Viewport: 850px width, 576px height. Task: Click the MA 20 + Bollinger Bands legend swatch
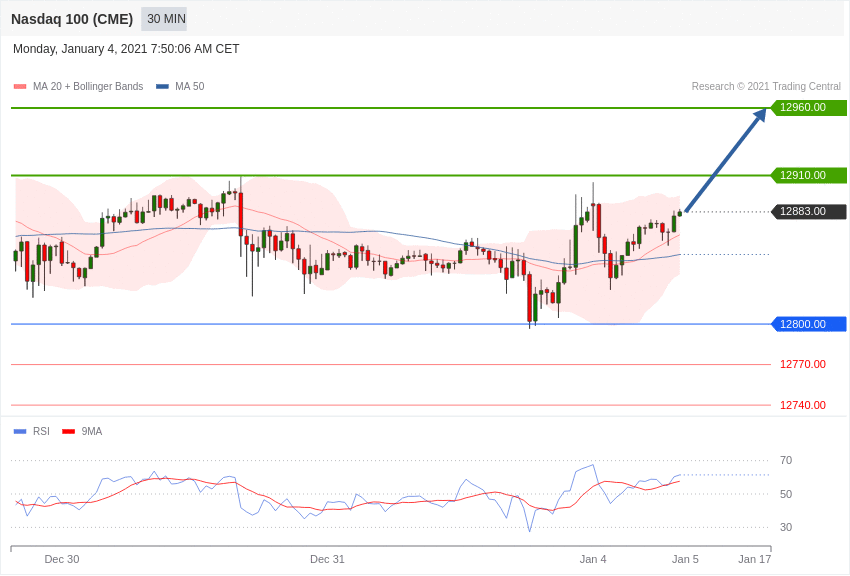[x=20, y=87]
